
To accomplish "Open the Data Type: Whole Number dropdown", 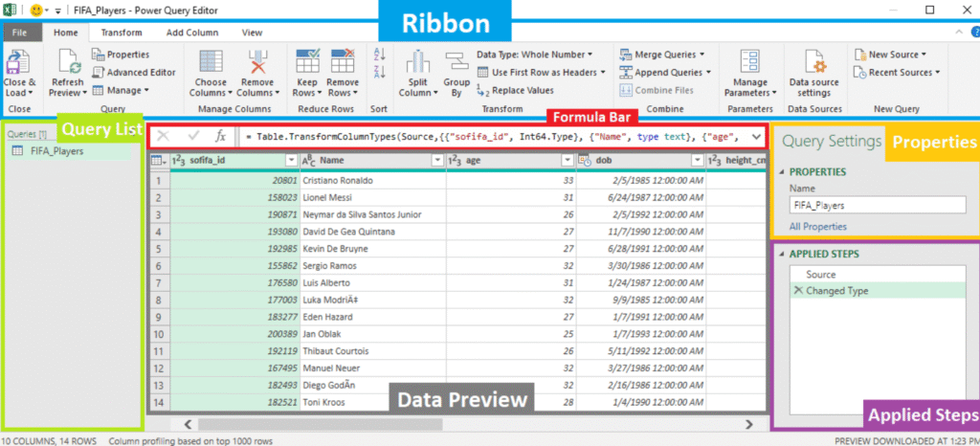I will point(590,55).
